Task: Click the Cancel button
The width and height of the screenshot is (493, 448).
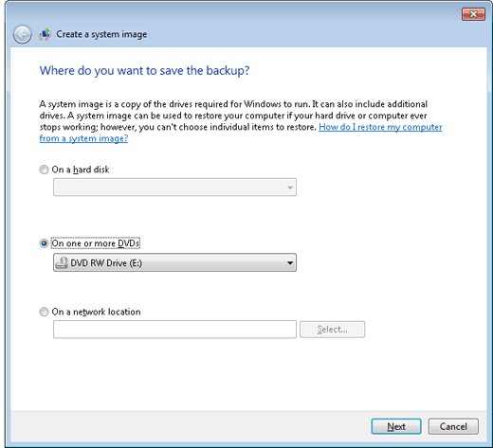Action: pos(453,426)
